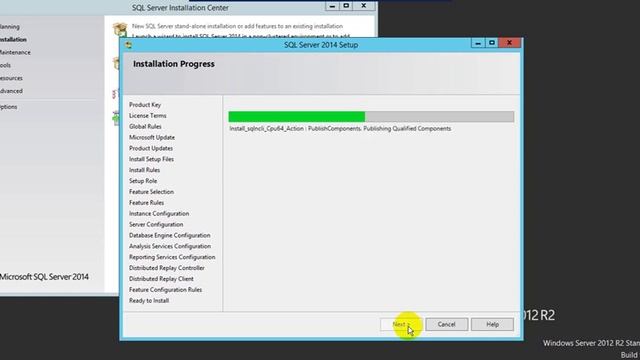This screenshot has height=360, width=640.
Task: Select Analysis Services Configuration step
Action: click(x=170, y=247)
